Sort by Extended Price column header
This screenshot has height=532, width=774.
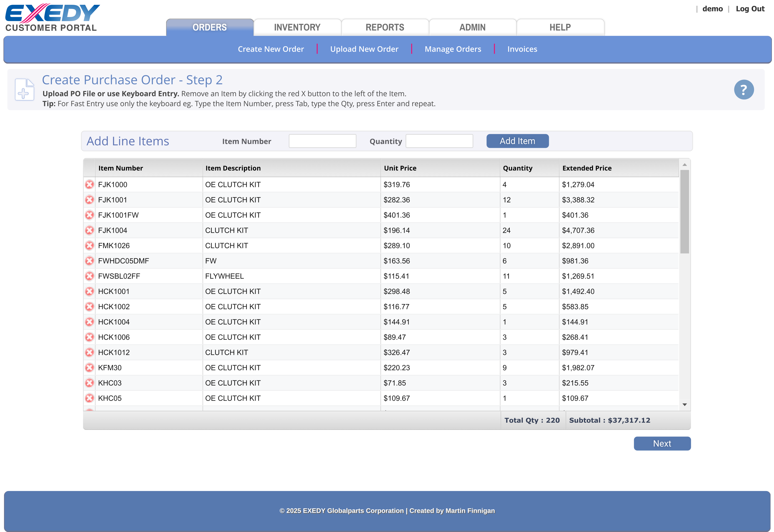[x=619, y=168]
